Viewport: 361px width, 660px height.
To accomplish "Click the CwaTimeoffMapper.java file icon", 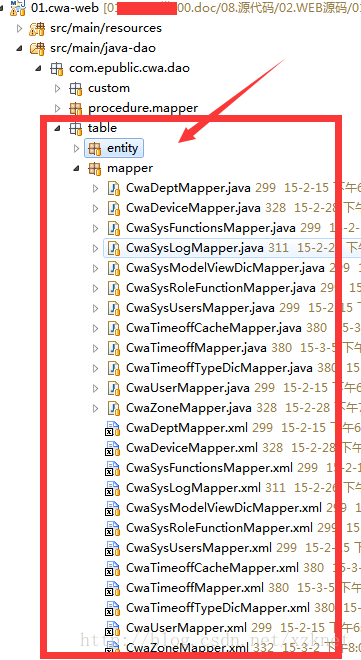I will [114, 349].
